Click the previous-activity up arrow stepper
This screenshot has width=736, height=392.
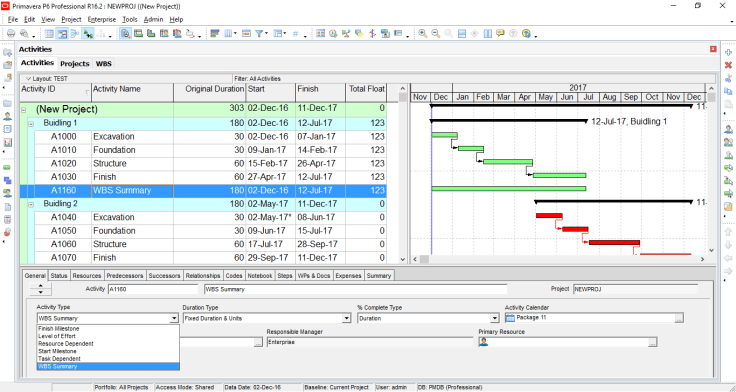tap(41, 286)
